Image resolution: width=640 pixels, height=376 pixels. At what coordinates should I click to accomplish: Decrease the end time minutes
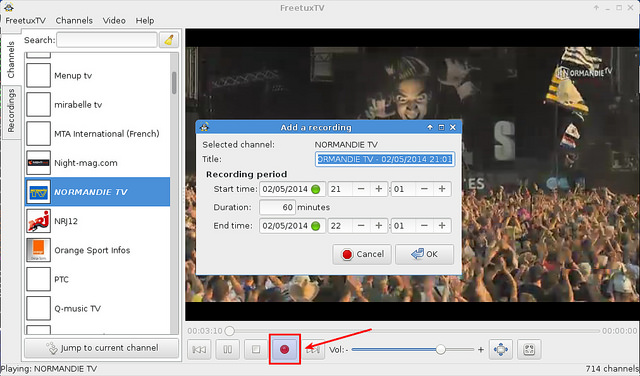pyautogui.click(x=424, y=226)
